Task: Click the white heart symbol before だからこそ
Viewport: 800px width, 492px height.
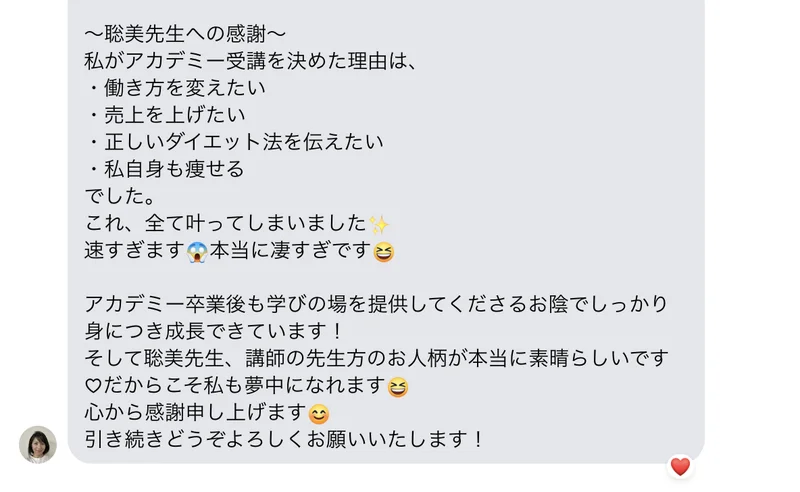Action: pos(93,386)
